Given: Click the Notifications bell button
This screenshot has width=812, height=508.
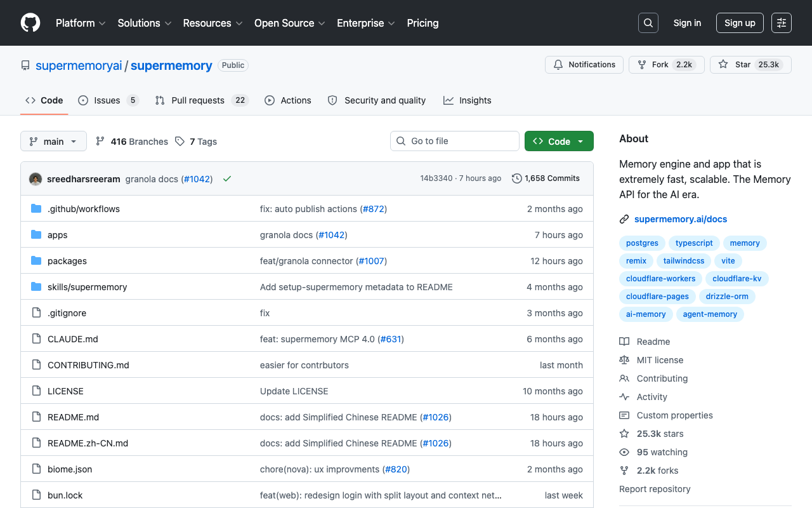Looking at the screenshot, I should pos(584,65).
